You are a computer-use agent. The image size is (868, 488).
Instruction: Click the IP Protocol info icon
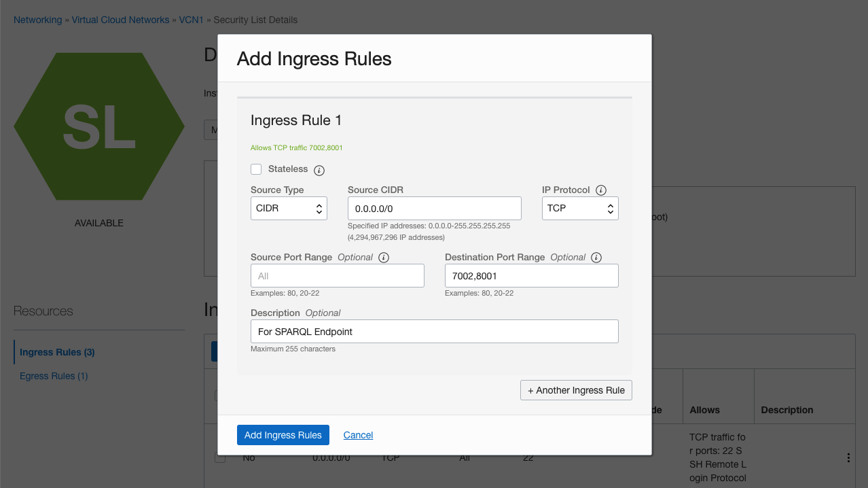601,190
